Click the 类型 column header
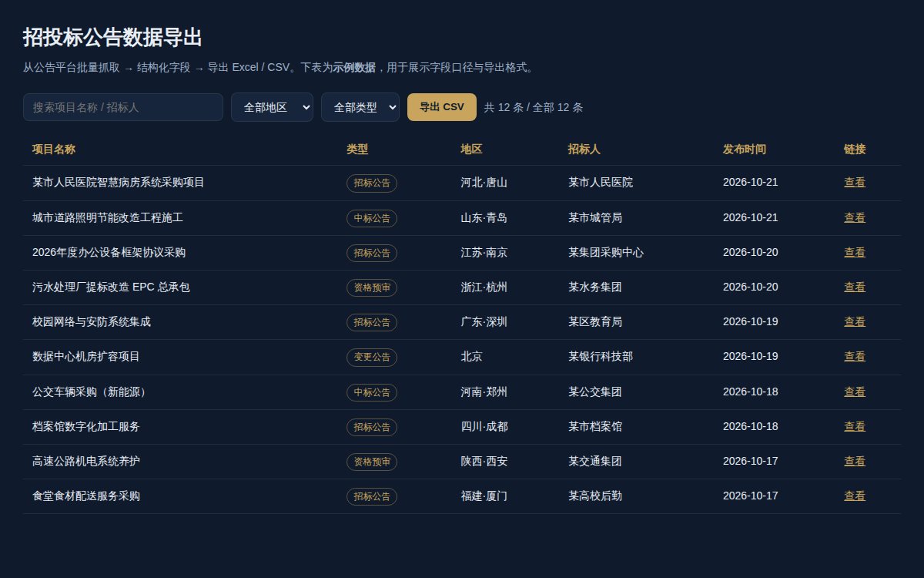 coord(357,150)
